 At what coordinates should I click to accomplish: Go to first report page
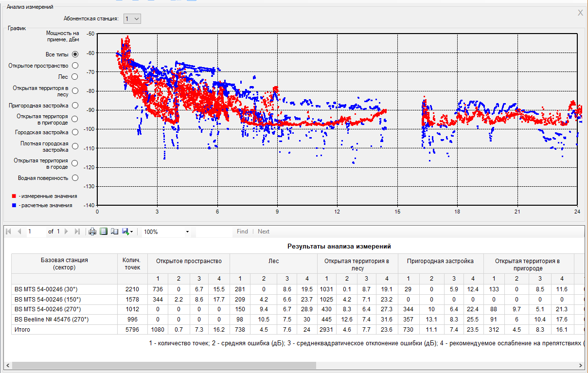[x=9, y=231]
